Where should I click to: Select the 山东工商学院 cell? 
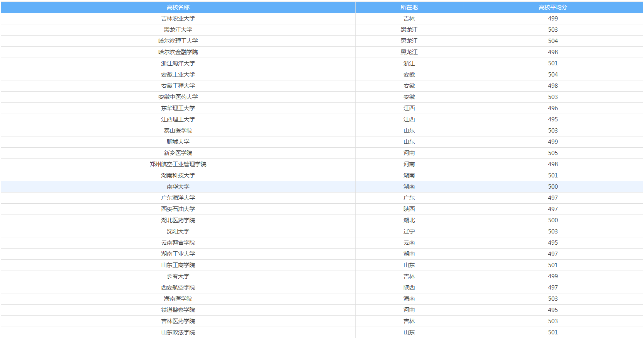pyautogui.click(x=178, y=265)
